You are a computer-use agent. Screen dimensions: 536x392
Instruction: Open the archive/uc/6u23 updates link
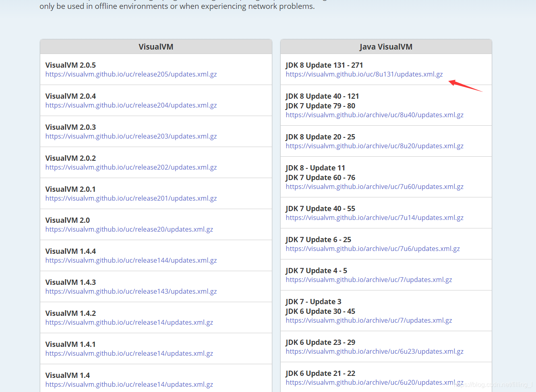click(375, 351)
